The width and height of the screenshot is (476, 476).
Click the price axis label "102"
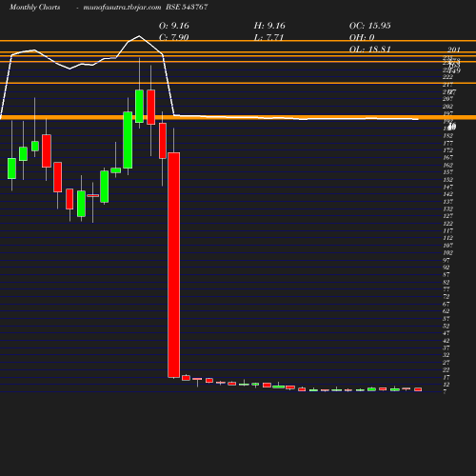448,253
